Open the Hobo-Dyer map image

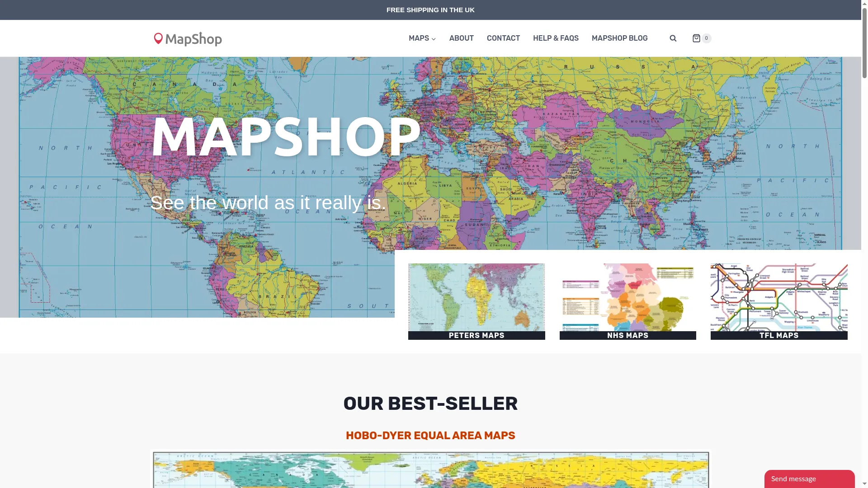click(430, 469)
